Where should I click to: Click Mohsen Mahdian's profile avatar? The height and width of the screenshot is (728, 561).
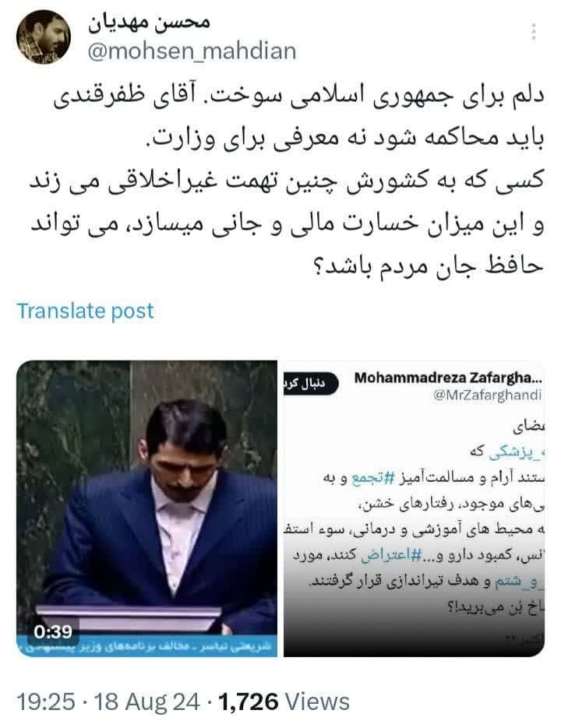(43, 37)
